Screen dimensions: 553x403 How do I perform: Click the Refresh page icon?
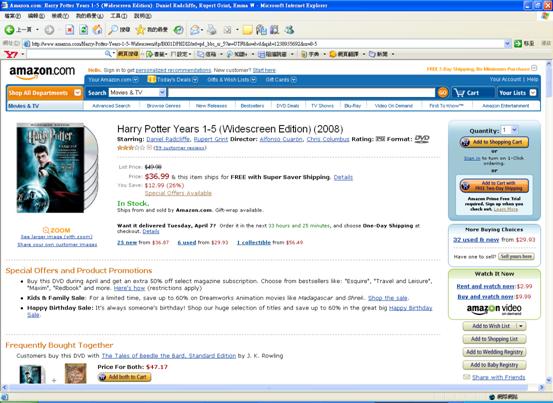click(x=84, y=30)
